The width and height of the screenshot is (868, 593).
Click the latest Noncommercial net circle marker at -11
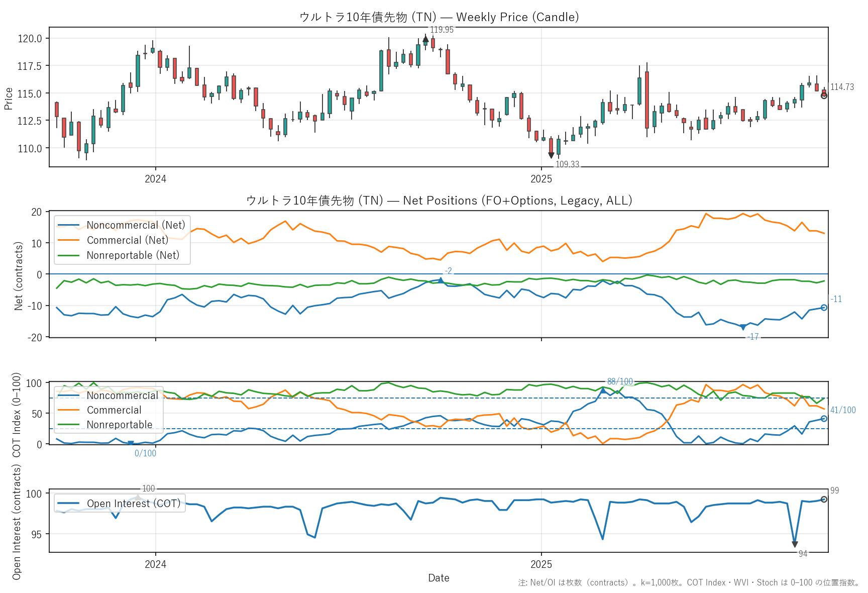point(824,308)
